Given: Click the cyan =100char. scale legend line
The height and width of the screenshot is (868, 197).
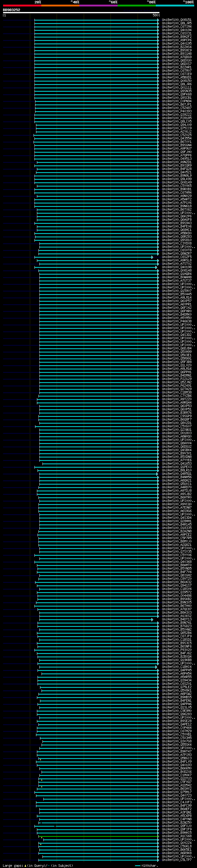Looking at the screenshot, I should point(137,866).
